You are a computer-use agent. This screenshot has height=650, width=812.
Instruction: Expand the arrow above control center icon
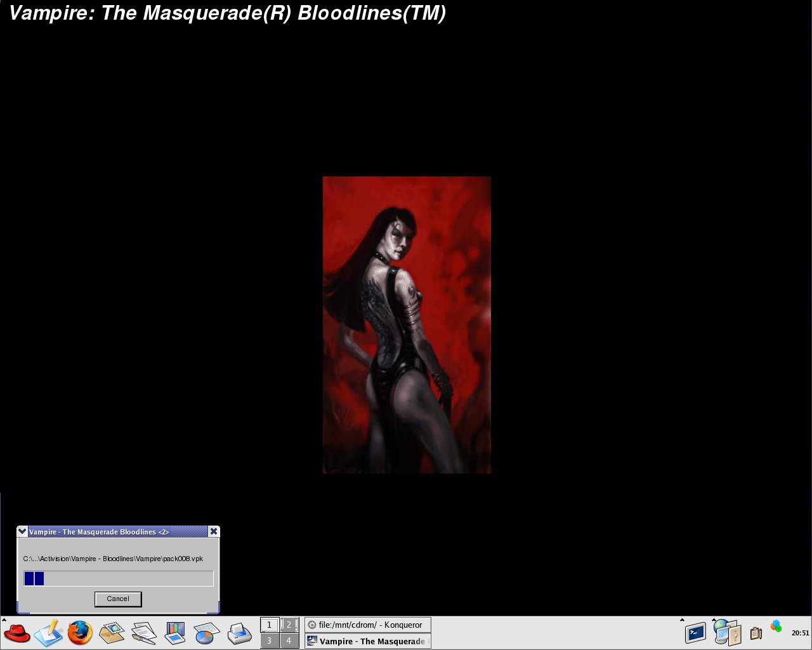pyautogui.click(x=714, y=620)
